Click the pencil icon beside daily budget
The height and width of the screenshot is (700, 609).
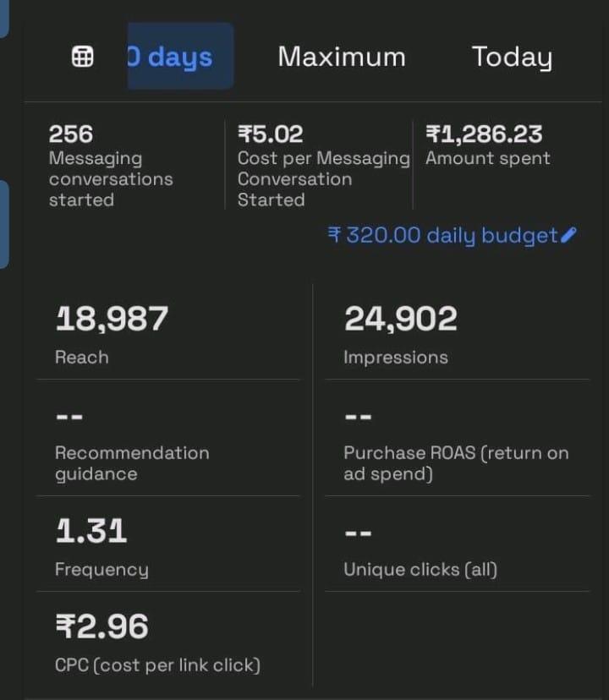(x=568, y=235)
